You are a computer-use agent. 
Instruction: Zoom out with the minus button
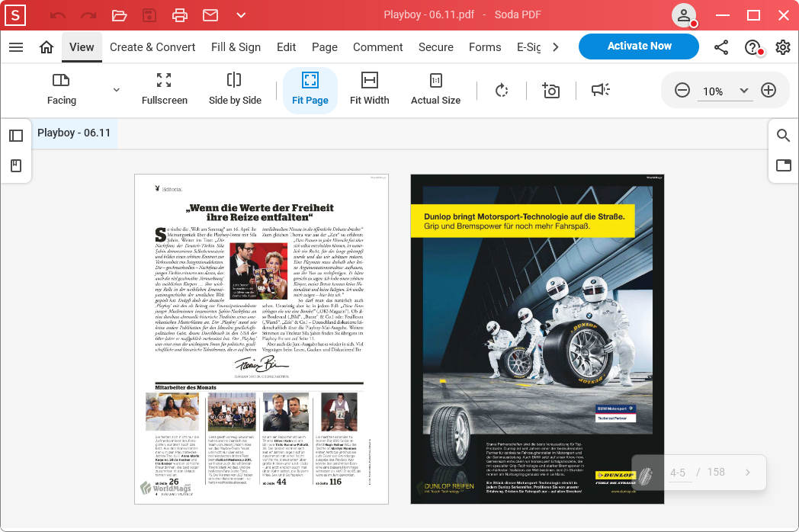tap(682, 90)
